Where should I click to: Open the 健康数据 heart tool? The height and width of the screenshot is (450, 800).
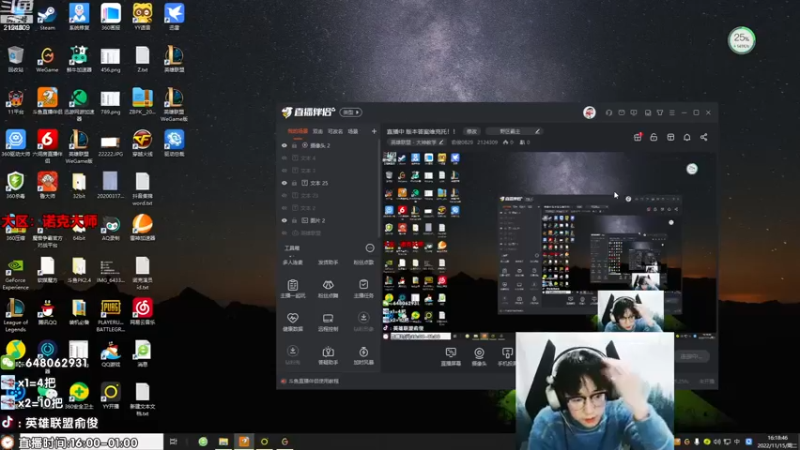click(x=292, y=322)
